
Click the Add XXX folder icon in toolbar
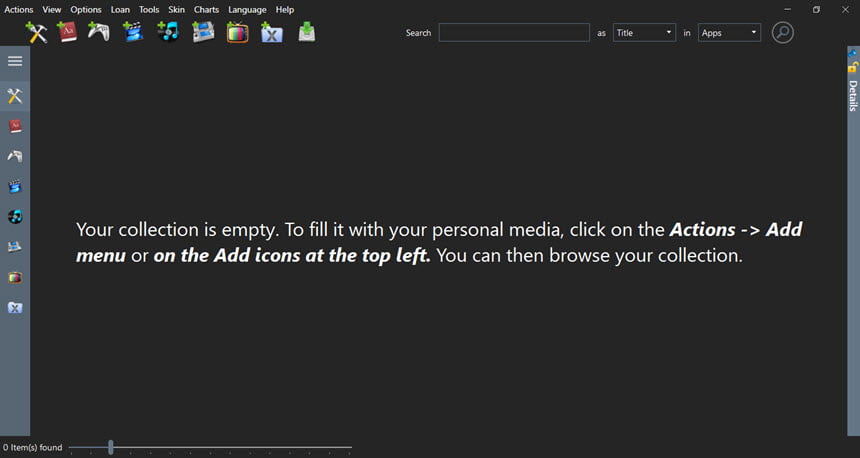click(x=271, y=32)
